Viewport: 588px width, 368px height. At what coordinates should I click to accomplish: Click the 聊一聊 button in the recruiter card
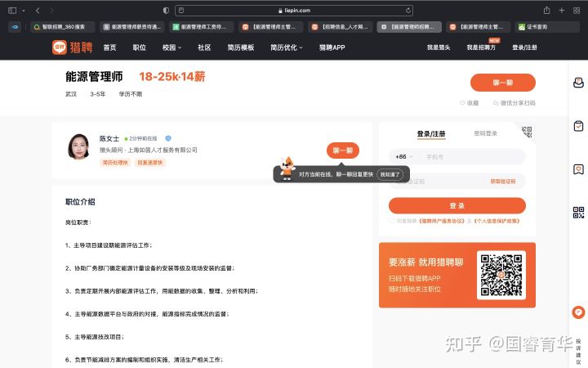pyautogui.click(x=343, y=150)
